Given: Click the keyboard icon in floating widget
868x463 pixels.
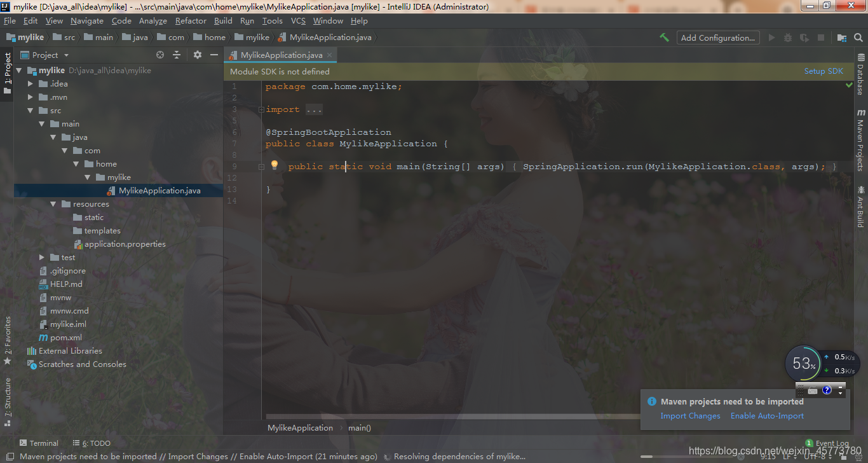Looking at the screenshot, I should coord(813,390).
